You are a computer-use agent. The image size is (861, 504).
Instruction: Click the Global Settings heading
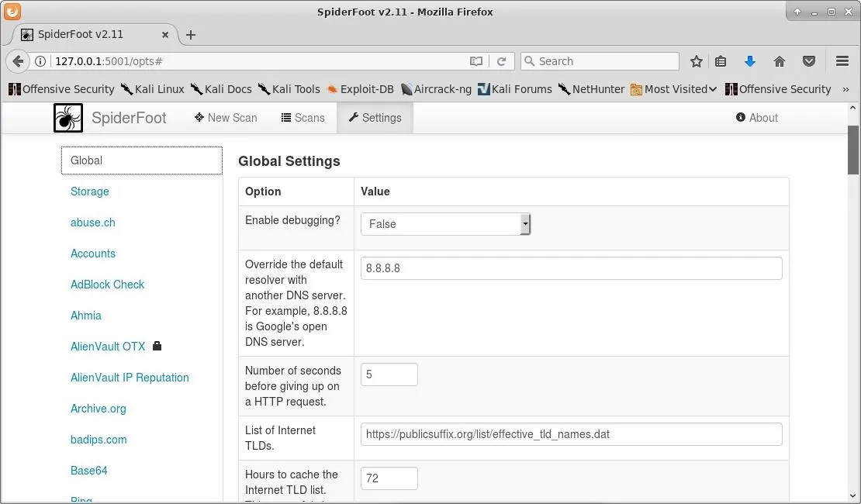click(289, 161)
